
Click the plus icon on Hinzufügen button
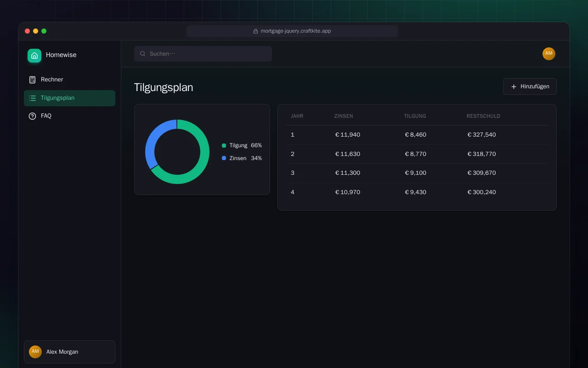pos(514,86)
